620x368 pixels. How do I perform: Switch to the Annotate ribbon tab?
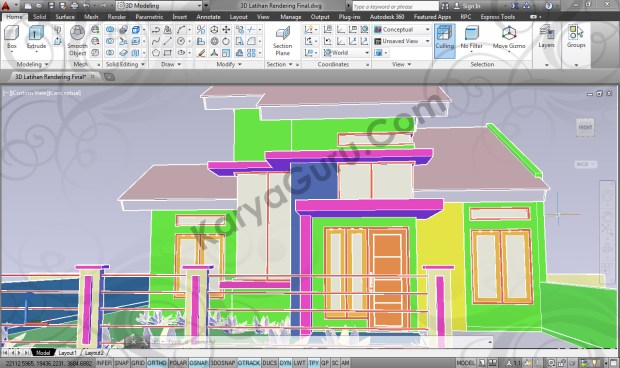(208, 17)
